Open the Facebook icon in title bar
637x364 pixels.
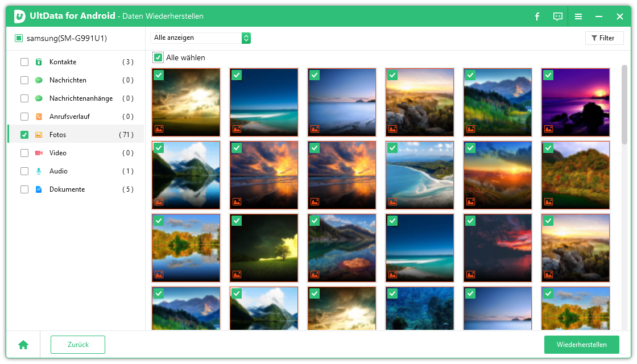[537, 16]
